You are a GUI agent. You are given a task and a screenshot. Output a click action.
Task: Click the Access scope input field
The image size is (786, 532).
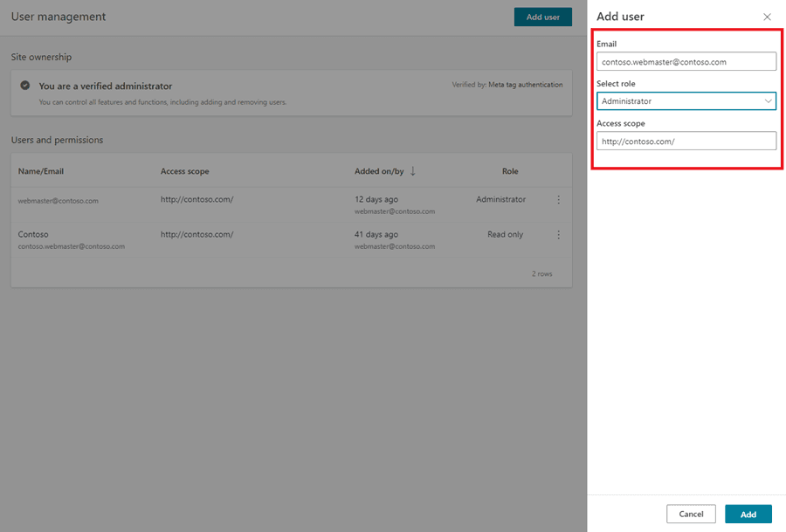(686, 141)
